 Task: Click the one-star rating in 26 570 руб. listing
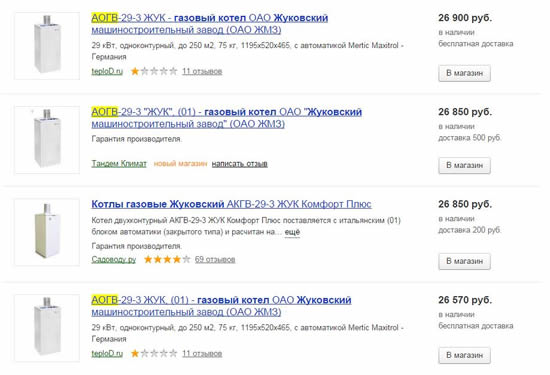[x=154, y=353]
